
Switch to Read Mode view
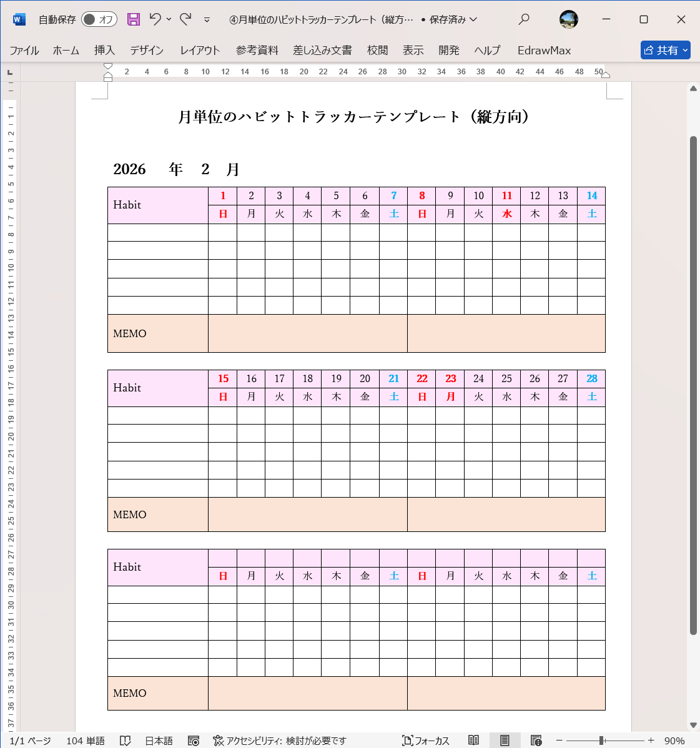pos(474,741)
